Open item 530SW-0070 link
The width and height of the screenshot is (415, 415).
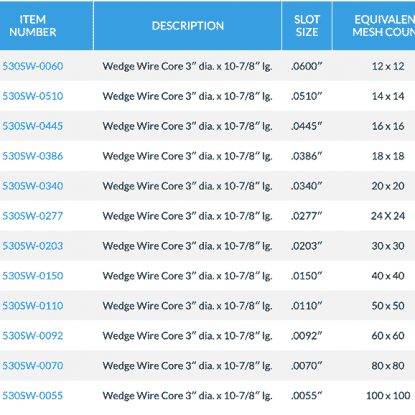(x=33, y=365)
